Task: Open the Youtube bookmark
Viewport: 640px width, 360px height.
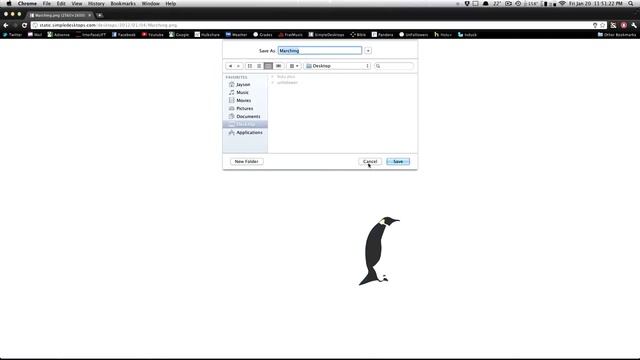Action: point(153,35)
